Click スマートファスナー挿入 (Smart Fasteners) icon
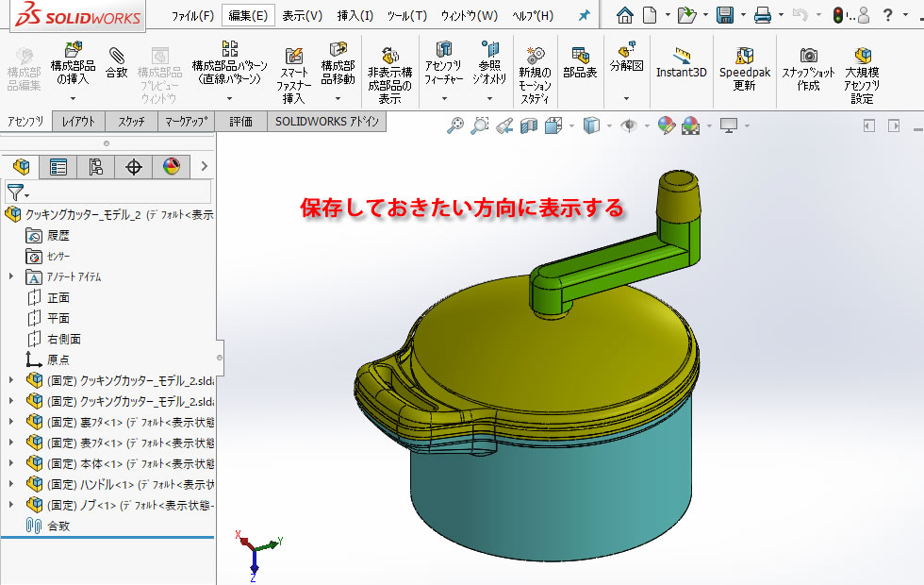 (293, 56)
